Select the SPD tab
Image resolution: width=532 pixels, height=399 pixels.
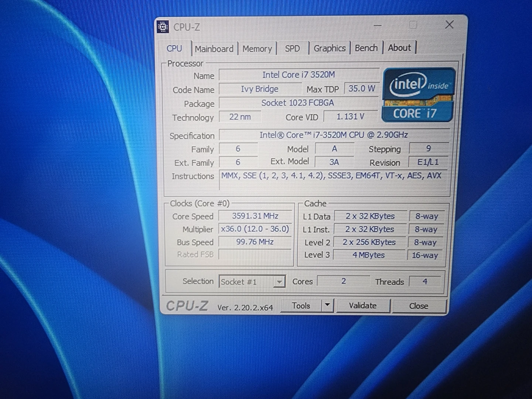(292, 48)
